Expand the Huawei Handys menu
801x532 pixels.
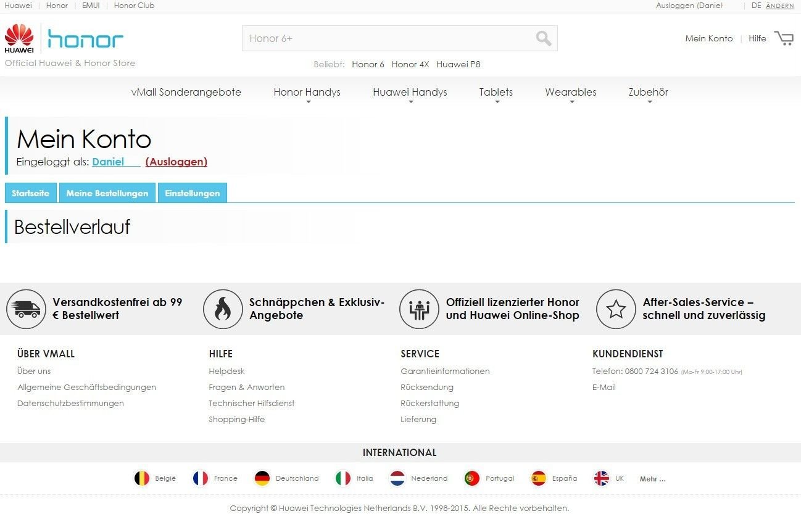tap(410, 93)
